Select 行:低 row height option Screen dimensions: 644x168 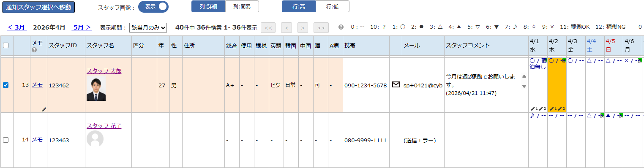pyautogui.click(x=333, y=6)
